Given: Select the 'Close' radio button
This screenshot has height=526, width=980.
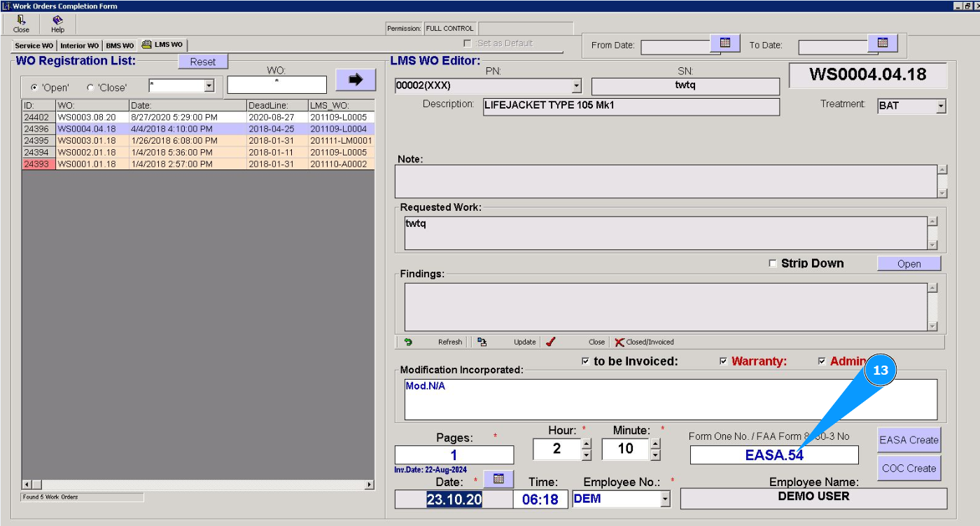Looking at the screenshot, I should [90, 88].
